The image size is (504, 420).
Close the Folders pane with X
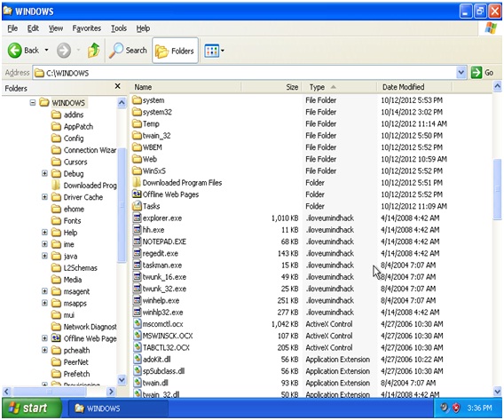[118, 86]
